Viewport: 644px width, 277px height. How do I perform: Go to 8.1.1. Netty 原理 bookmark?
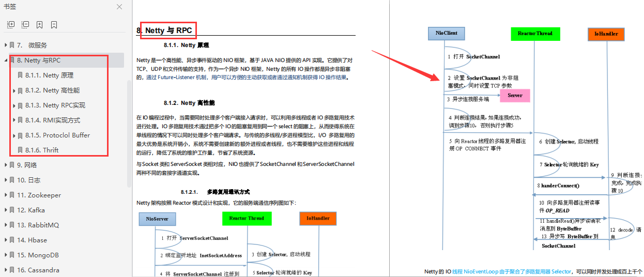(x=50, y=75)
